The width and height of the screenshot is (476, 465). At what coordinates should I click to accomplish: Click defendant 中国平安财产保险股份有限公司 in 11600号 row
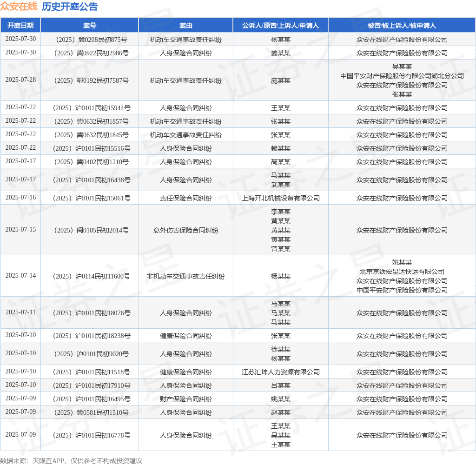click(x=402, y=290)
